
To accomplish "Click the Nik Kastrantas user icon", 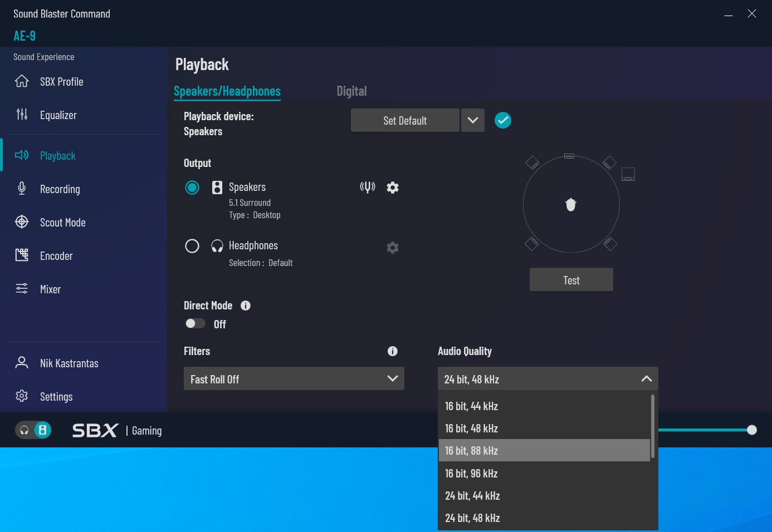I will (22, 363).
